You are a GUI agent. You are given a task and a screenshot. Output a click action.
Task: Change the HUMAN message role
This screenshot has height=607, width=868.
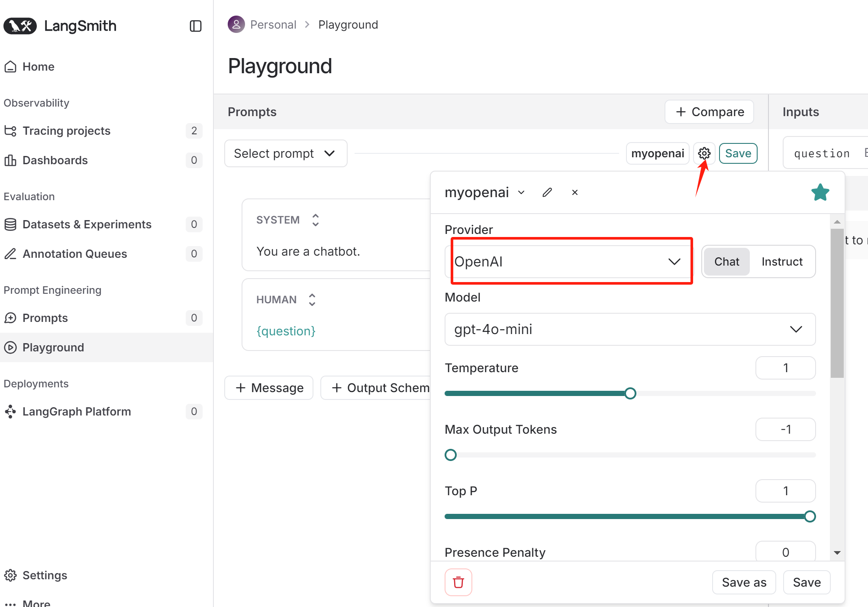point(312,300)
